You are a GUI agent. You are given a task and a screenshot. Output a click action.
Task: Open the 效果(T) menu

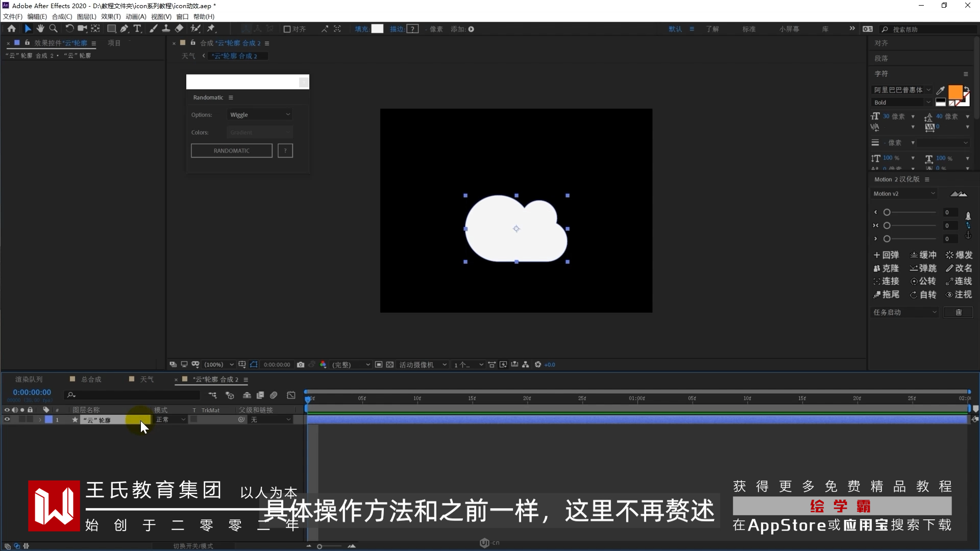tap(111, 16)
